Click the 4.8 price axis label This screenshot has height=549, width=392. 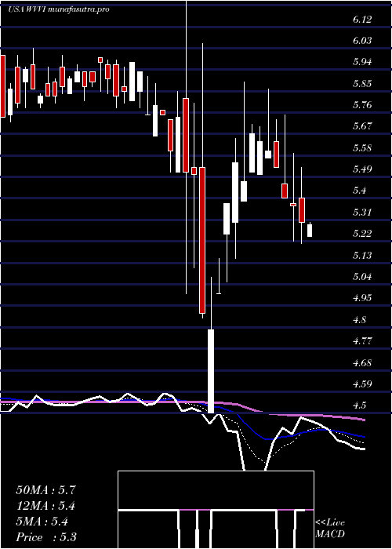click(x=359, y=320)
